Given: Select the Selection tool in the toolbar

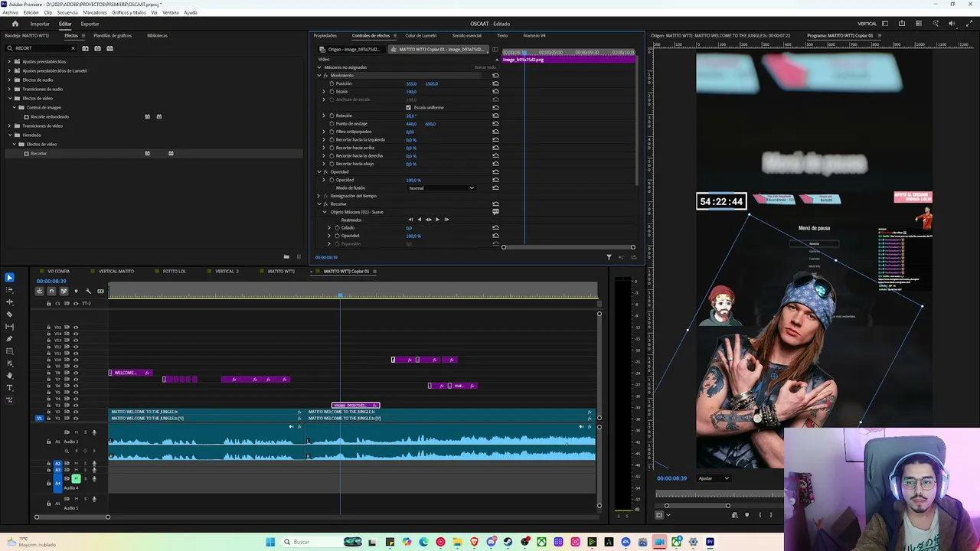Looking at the screenshot, I should [x=9, y=278].
